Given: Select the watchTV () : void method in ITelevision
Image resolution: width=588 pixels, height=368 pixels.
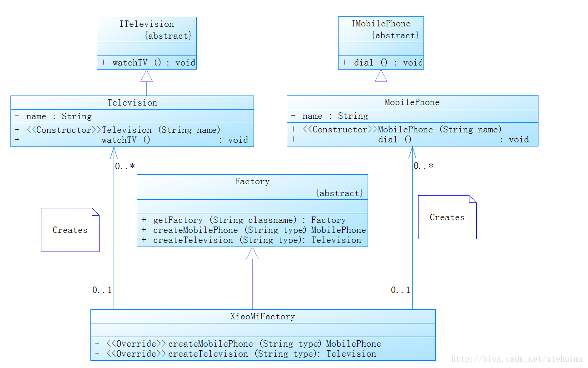Looking at the screenshot, I should click(148, 63).
